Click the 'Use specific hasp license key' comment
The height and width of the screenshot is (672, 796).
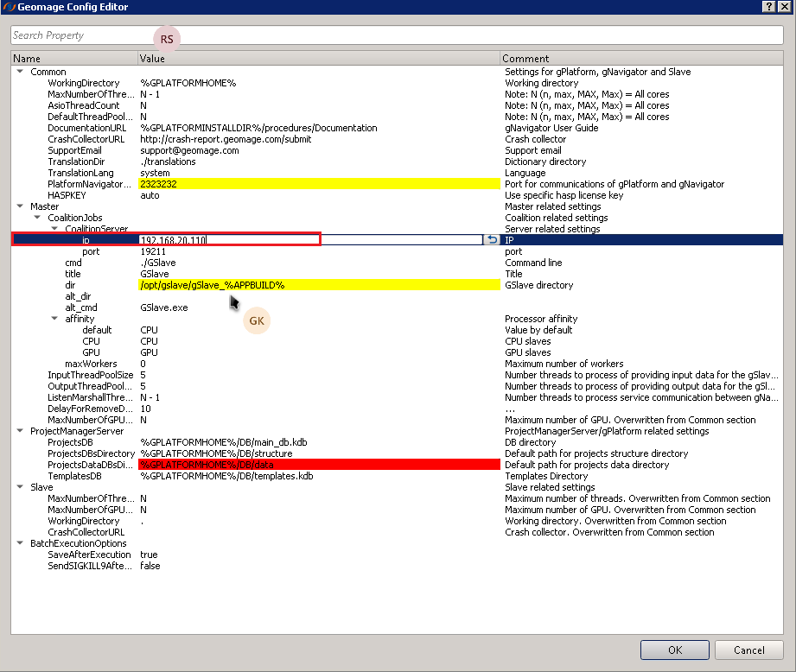tap(564, 195)
